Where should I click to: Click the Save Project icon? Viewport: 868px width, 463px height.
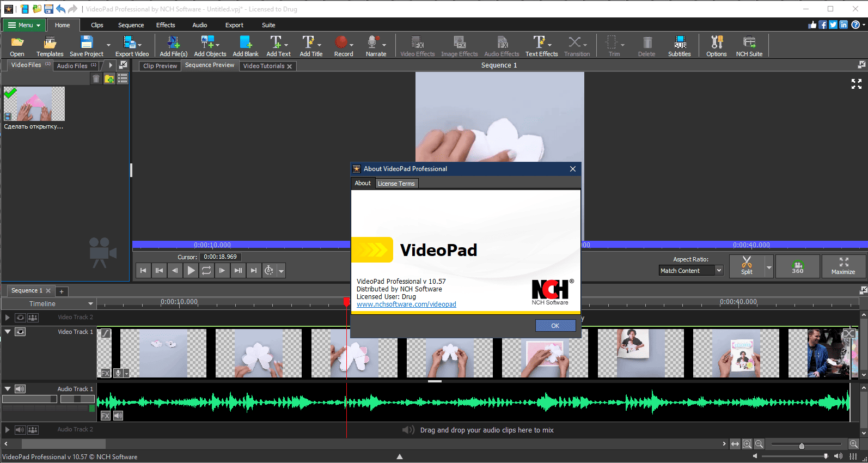pos(87,46)
